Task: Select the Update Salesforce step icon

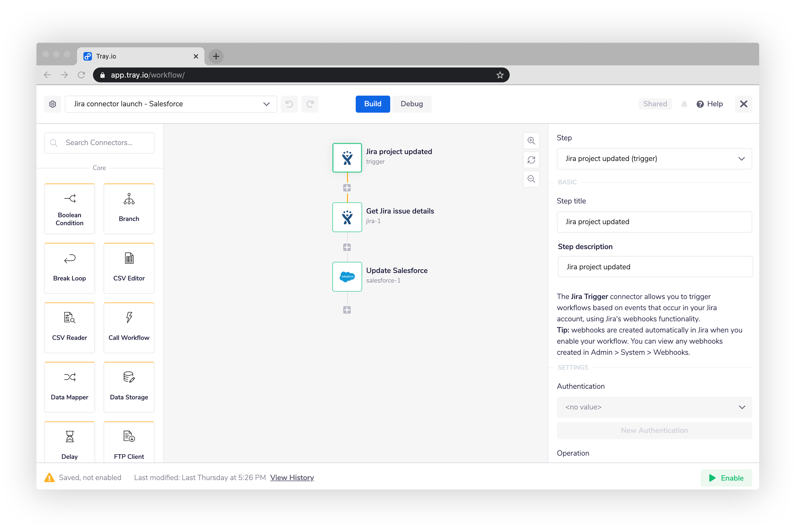Action: click(347, 277)
